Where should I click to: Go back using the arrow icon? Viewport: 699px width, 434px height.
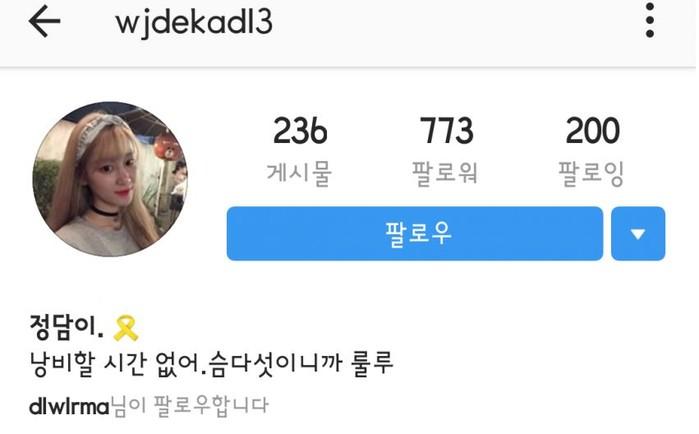pos(44,21)
